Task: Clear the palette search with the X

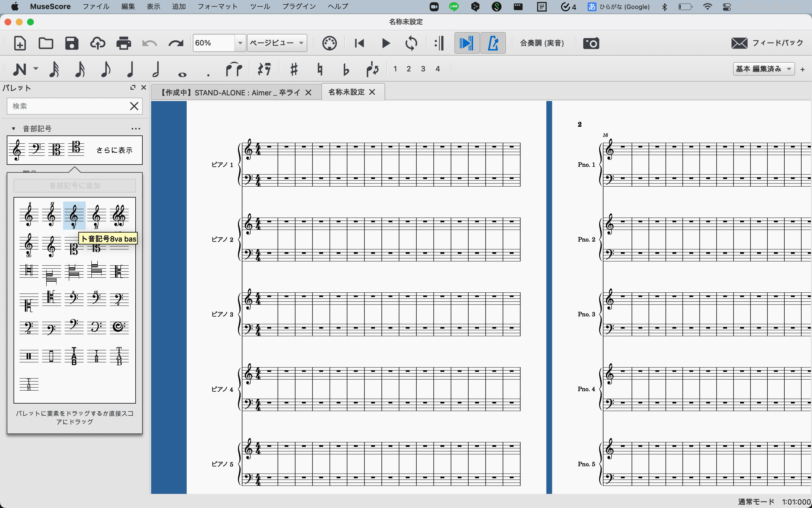Action: (x=134, y=106)
